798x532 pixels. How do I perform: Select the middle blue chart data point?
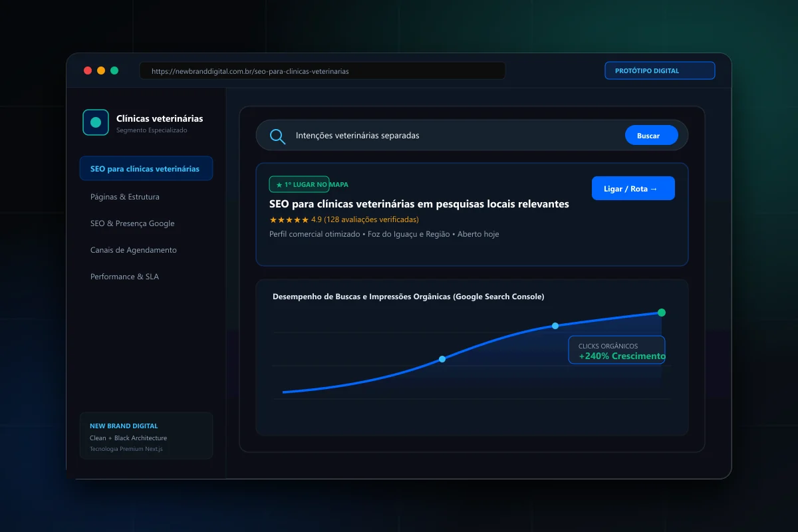click(555, 326)
